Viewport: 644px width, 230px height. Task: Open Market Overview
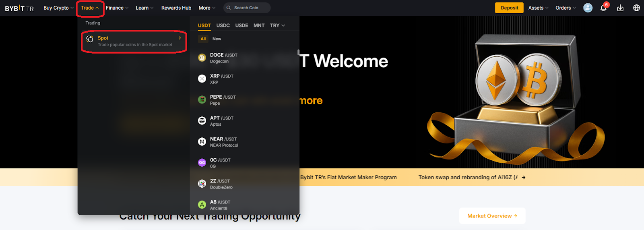coord(492,216)
